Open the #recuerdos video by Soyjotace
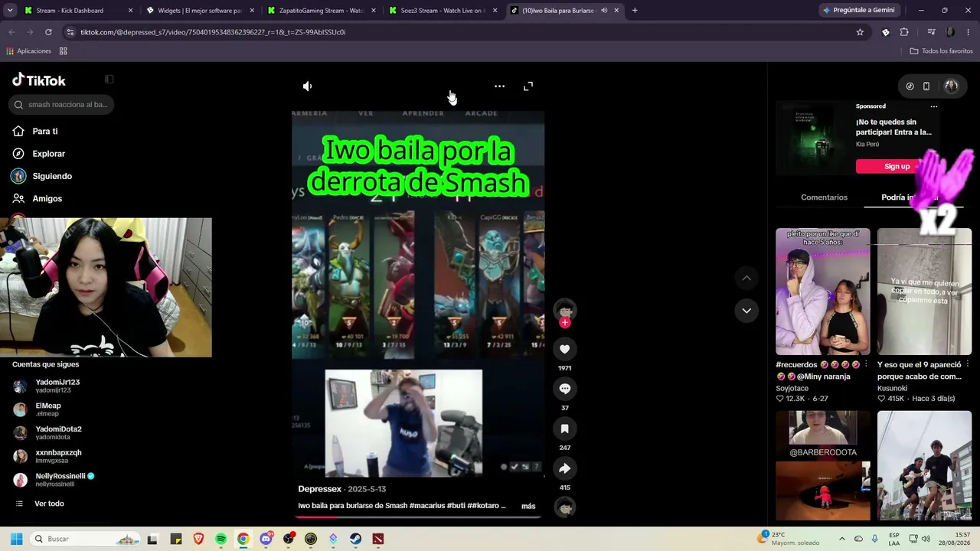The image size is (980, 551). click(x=823, y=292)
